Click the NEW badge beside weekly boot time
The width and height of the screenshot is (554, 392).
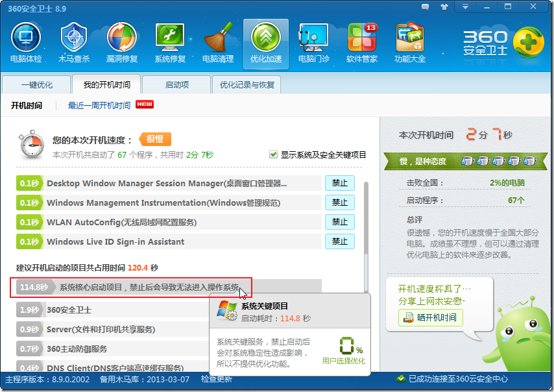pyautogui.click(x=145, y=104)
